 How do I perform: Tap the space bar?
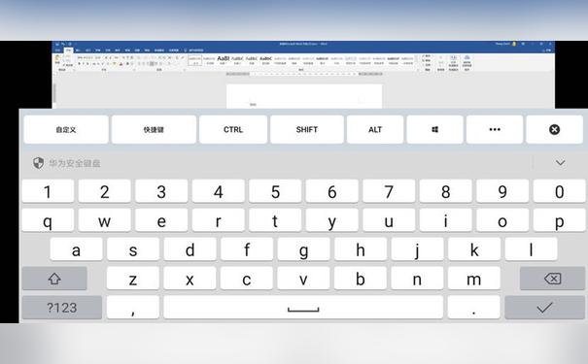303,308
